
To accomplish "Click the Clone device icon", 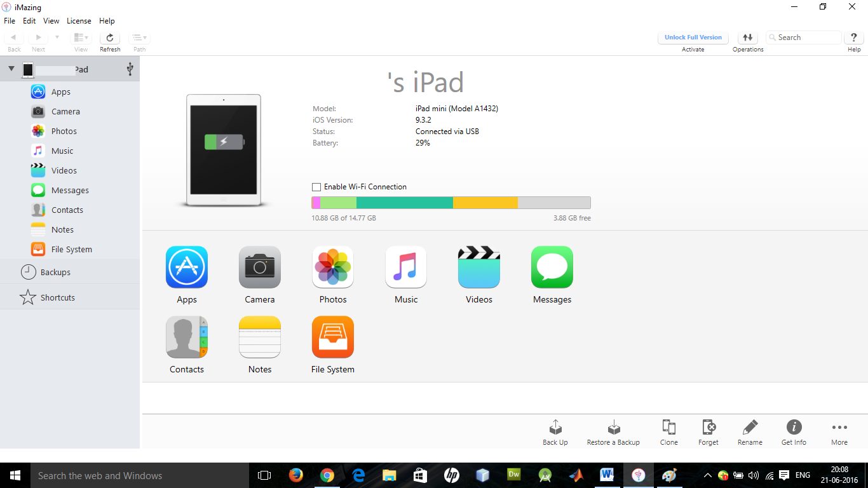I will [x=668, y=427].
